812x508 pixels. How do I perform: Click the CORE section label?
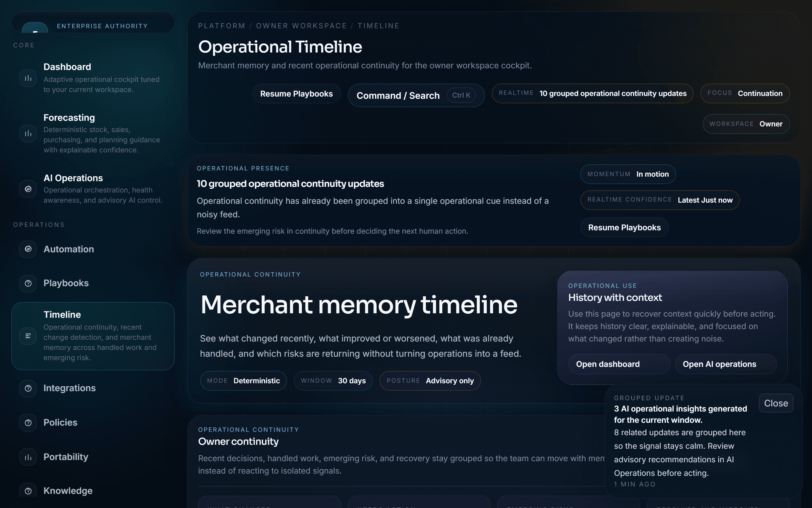tap(24, 45)
